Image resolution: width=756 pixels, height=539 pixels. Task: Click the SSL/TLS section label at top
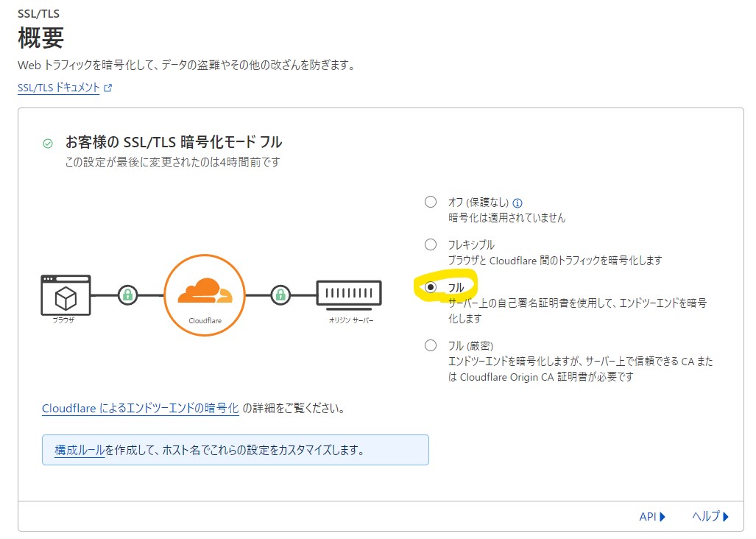(37, 13)
